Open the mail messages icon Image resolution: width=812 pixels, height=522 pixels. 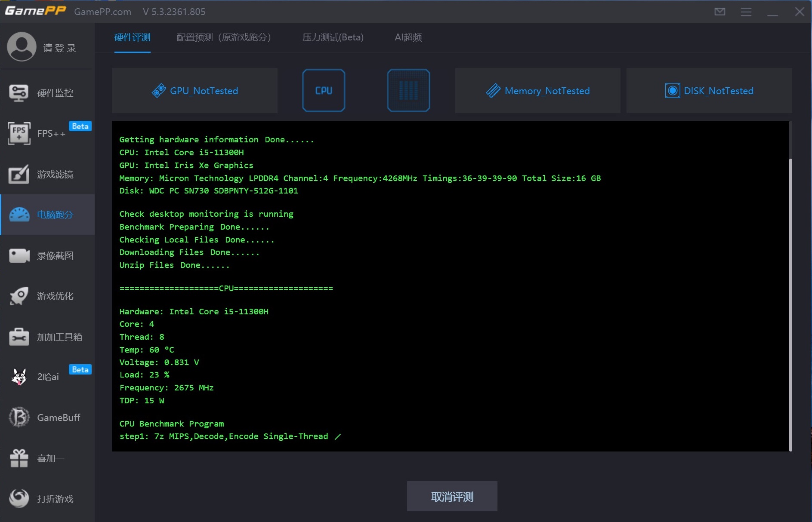720,12
